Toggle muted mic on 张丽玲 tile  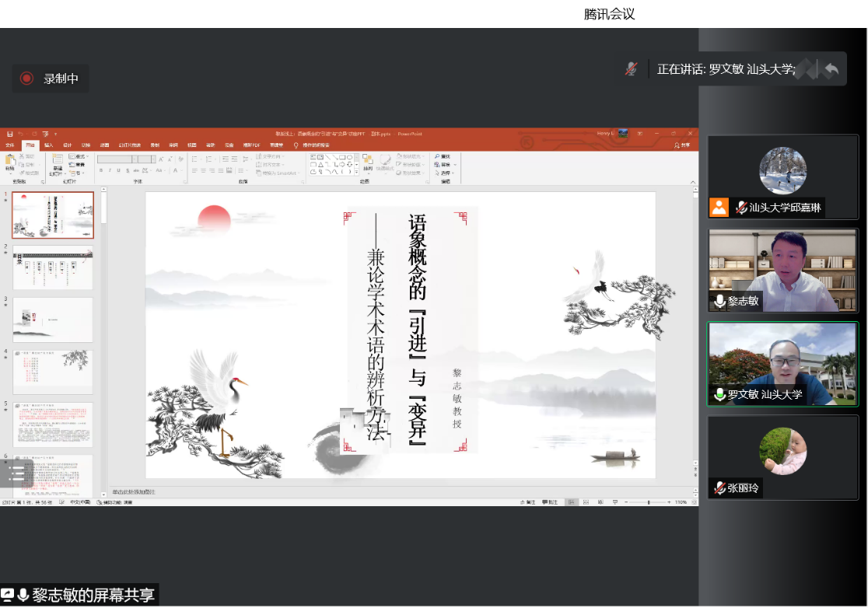719,488
